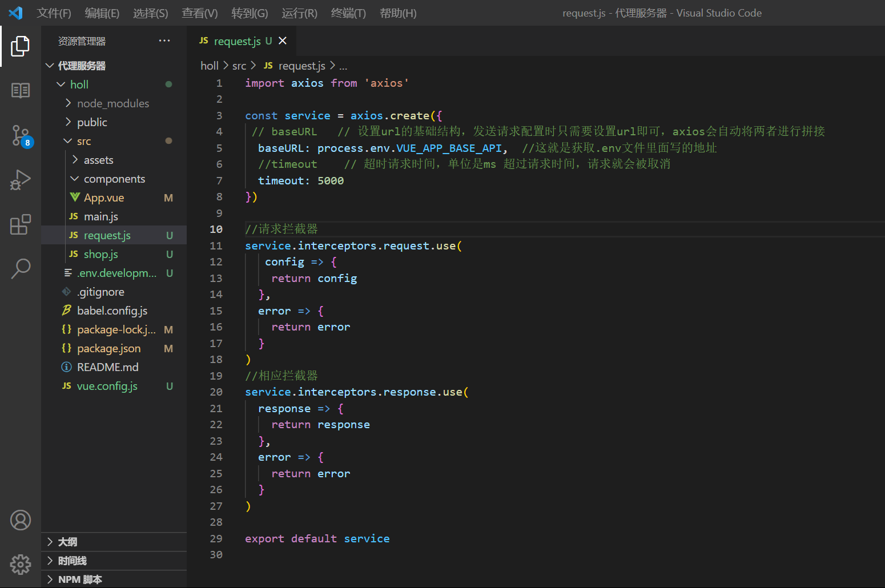The height and width of the screenshot is (588, 885).
Task: Collapse the components folder
Action: pyautogui.click(x=75, y=179)
